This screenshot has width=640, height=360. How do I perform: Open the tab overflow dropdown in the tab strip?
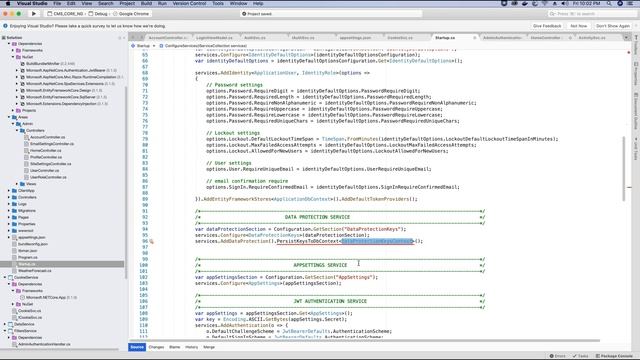pyautogui.click(x=626, y=38)
